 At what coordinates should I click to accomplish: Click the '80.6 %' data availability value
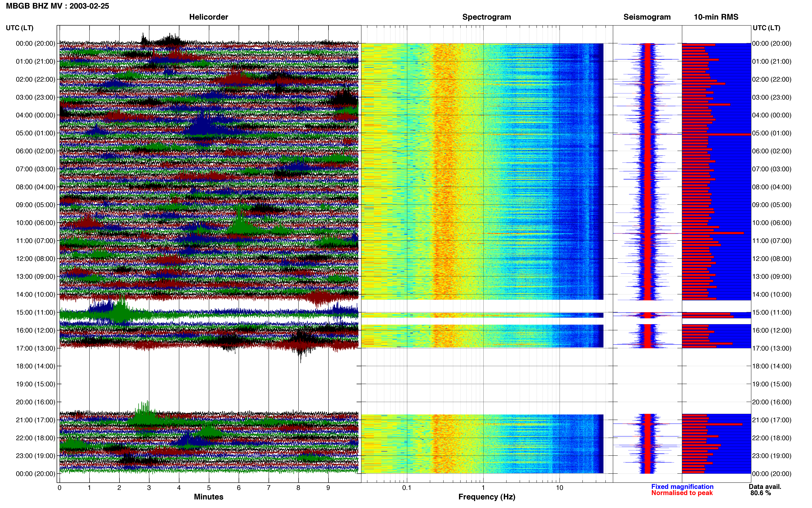coord(761,493)
